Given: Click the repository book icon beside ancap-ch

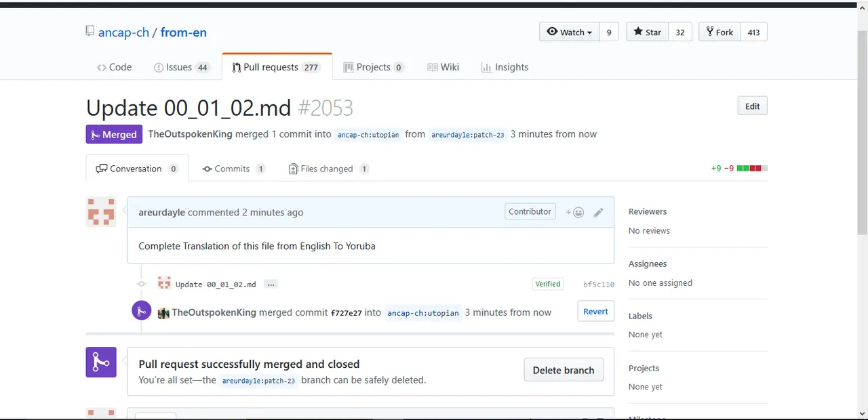Looking at the screenshot, I should 90,31.
